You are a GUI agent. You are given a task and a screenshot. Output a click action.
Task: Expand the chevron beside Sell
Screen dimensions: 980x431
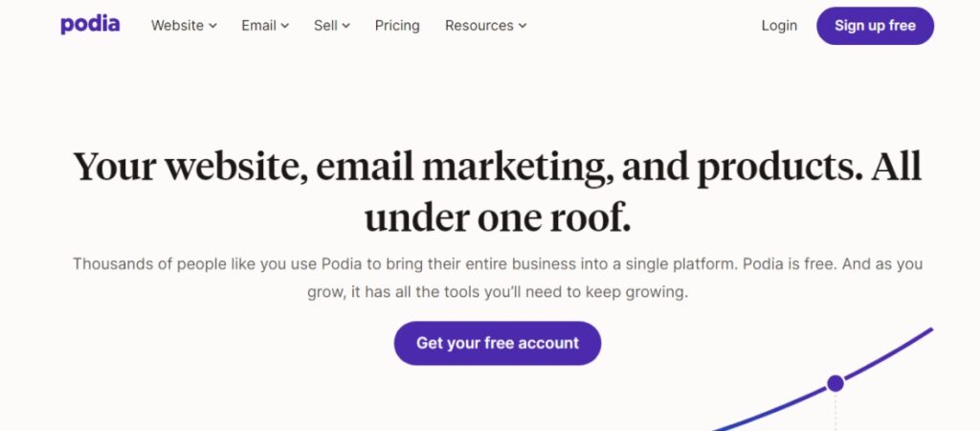coord(346,26)
